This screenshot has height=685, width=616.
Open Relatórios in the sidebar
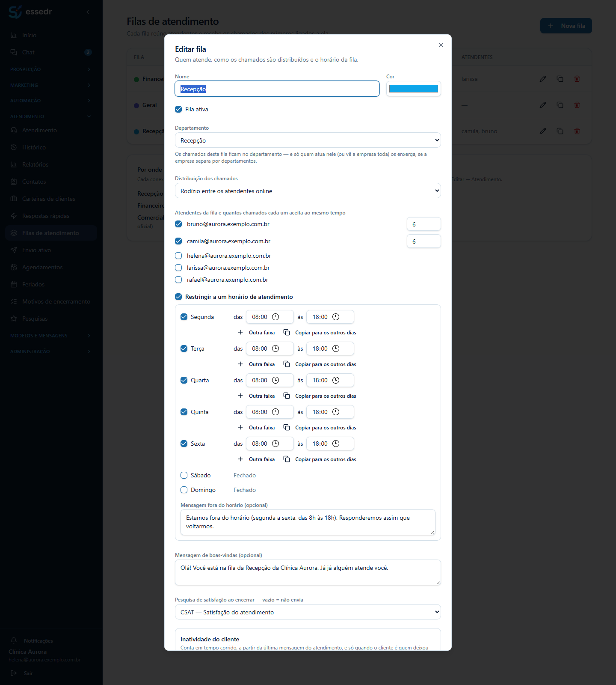(x=51, y=164)
